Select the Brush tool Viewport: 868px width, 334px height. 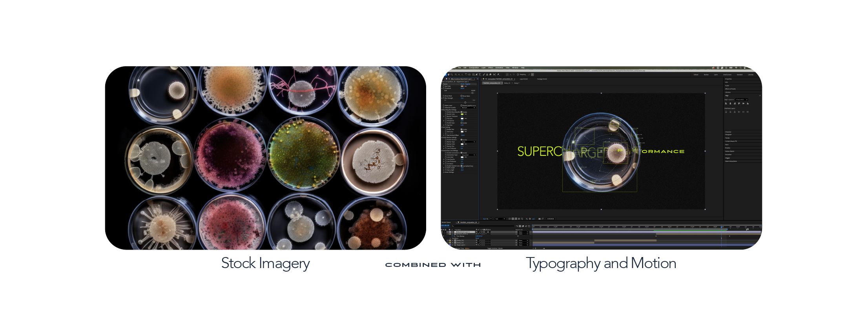pos(484,75)
